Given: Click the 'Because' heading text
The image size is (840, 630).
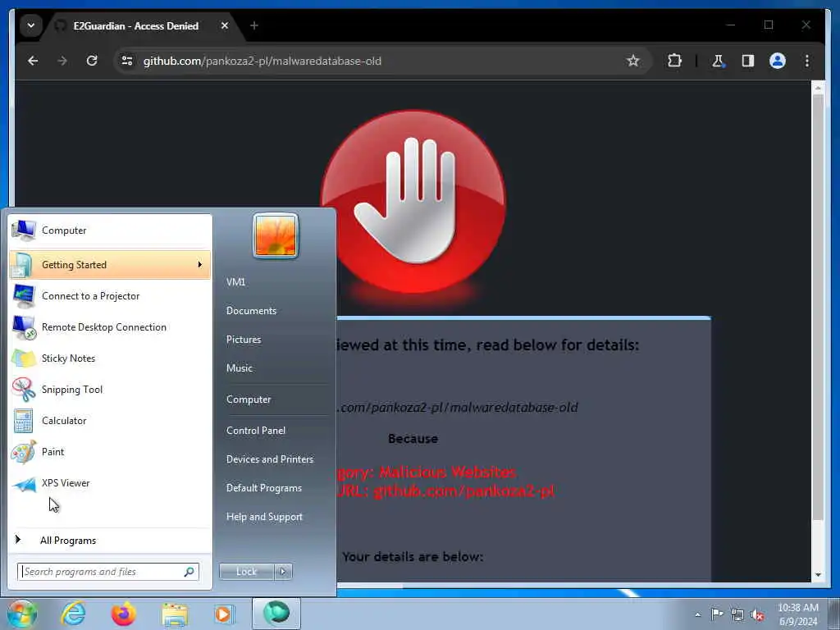Looking at the screenshot, I should pos(413,439).
